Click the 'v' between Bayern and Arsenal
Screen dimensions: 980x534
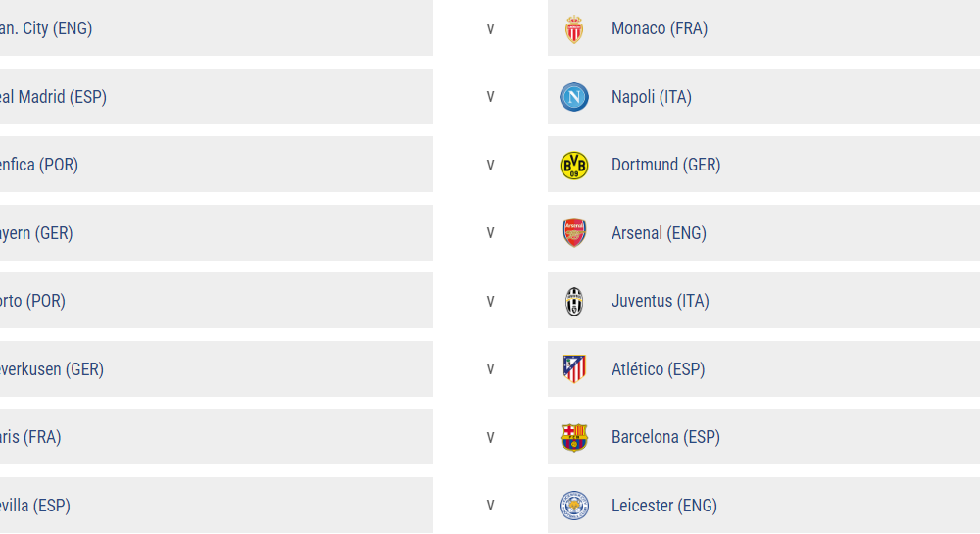coord(490,233)
